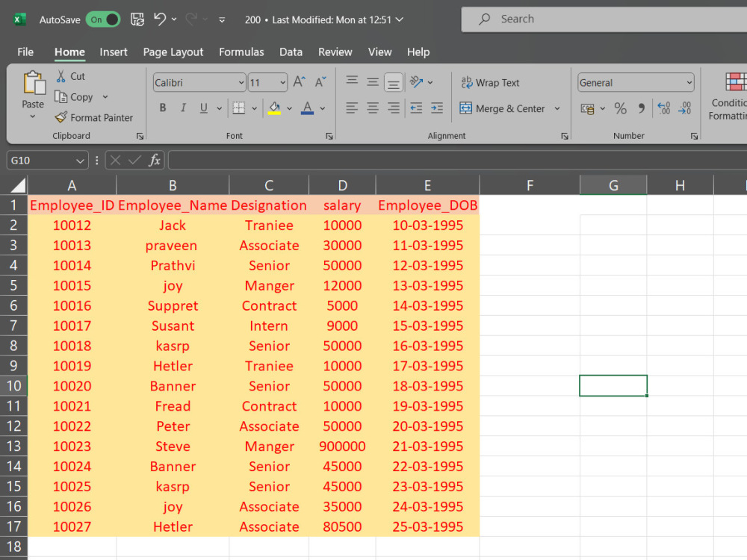Click the Decrease Indent icon

click(x=416, y=108)
